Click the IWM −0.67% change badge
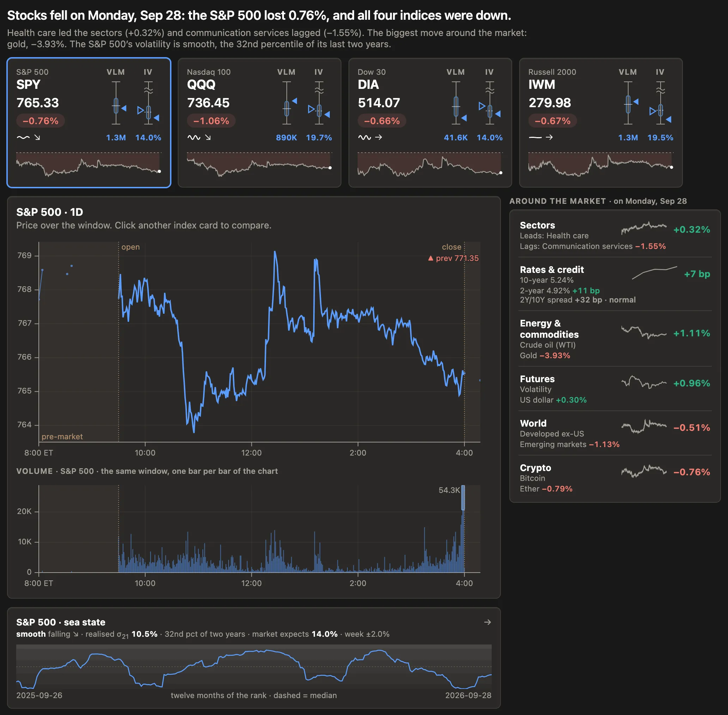Image resolution: width=728 pixels, height=715 pixels. pos(553,121)
